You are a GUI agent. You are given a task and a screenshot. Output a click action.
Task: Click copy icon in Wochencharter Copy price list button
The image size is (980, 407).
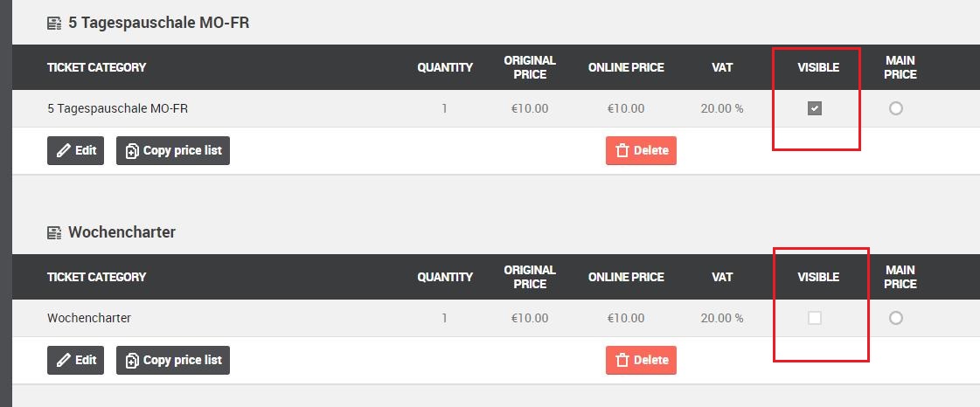tap(132, 361)
